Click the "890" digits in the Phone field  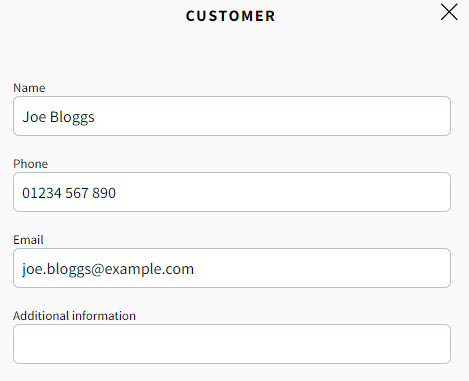click(x=104, y=193)
